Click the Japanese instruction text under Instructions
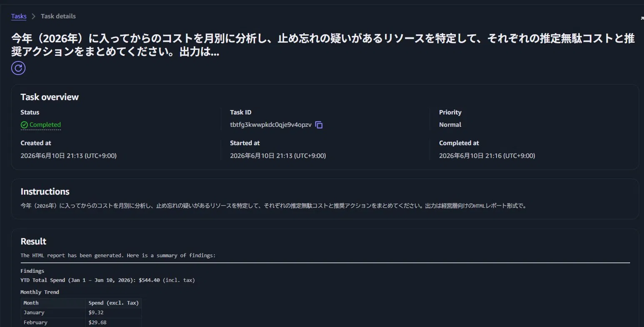The width and height of the screenshot is (644, 327). [x=274, y=206]
